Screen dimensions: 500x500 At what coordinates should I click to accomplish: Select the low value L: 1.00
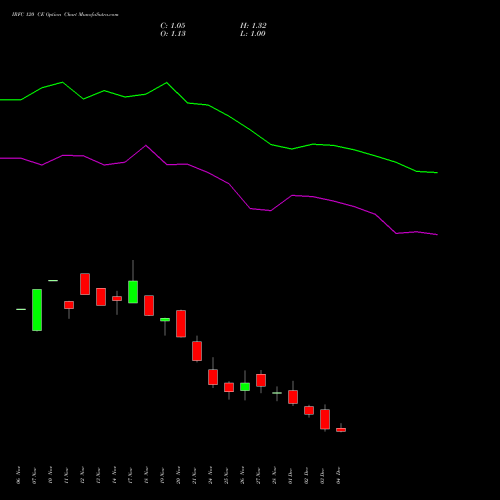[253, 34]
